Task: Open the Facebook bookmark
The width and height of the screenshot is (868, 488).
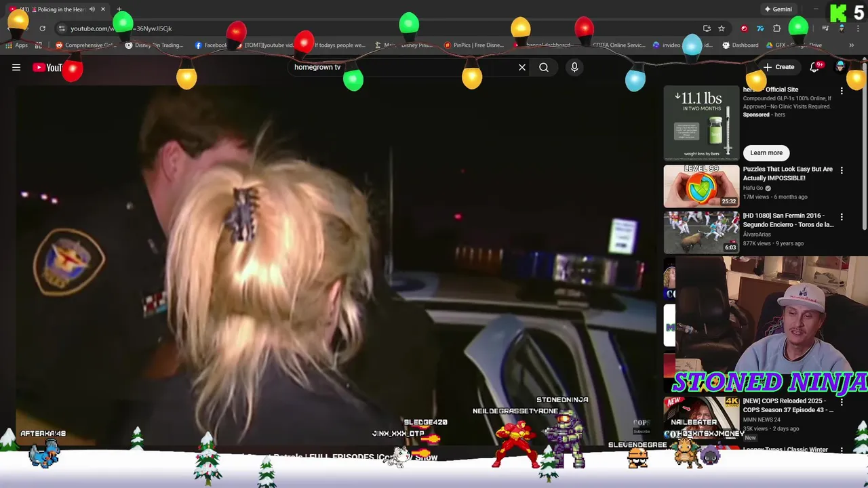Action: tap(211, 45)
